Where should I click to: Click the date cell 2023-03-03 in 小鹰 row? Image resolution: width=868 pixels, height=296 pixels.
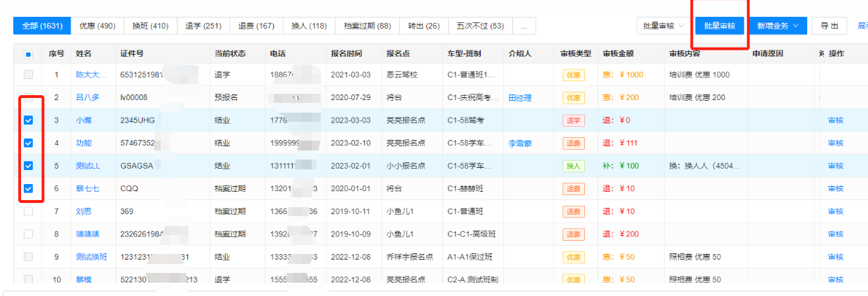(352, 120)
